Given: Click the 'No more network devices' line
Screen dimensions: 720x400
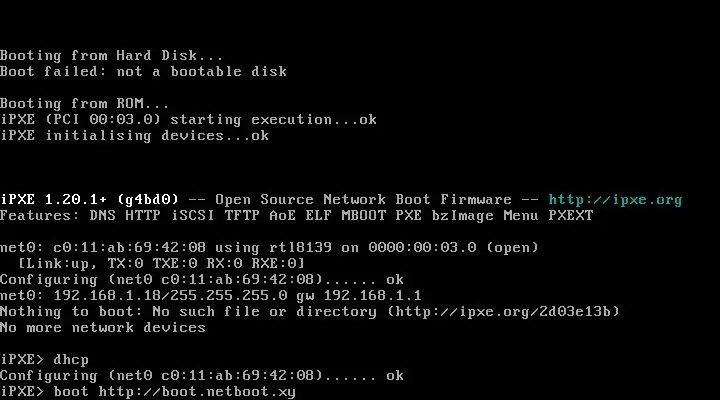Looking at the screenshot, I should click(x=102, y=328).
